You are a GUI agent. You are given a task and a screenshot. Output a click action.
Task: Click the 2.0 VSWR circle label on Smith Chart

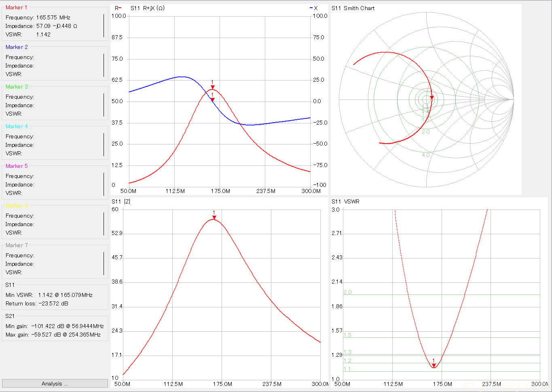[x=426, y=131]
